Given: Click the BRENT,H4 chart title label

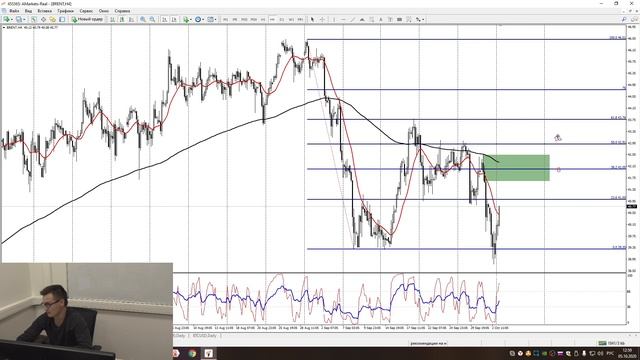Looking at the screenshot, I should click(x=31, y=27).
